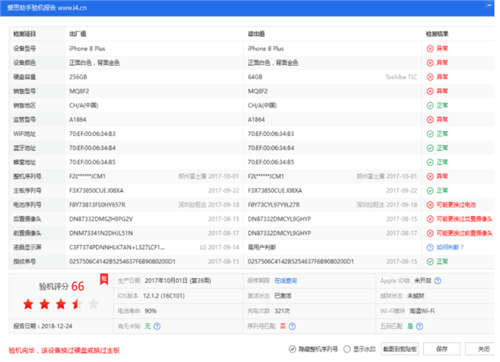This screenshot has width=500, height=362.
Task: Click the 检测项目 column header
Action: [25, 34]
